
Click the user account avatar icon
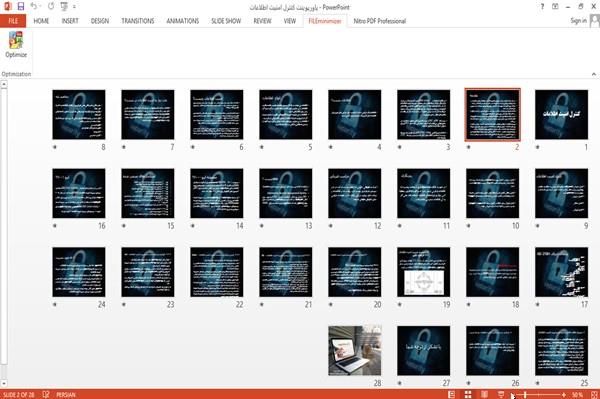click(595, 21)
